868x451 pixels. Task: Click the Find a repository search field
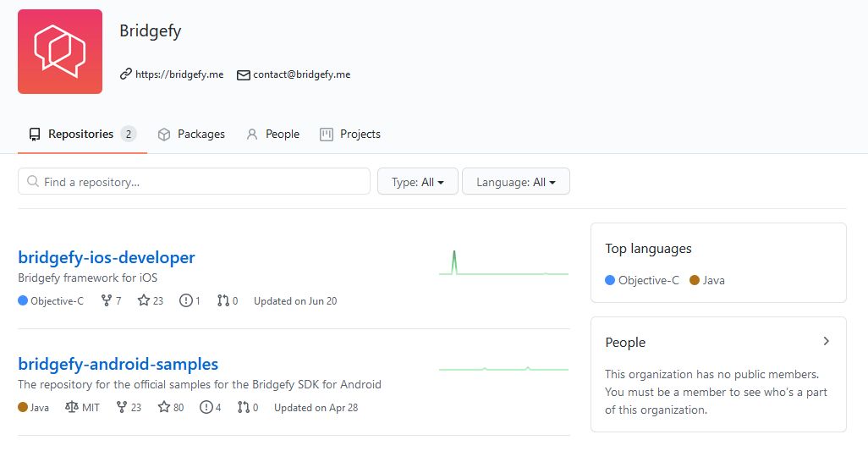(x=194, y=182)
